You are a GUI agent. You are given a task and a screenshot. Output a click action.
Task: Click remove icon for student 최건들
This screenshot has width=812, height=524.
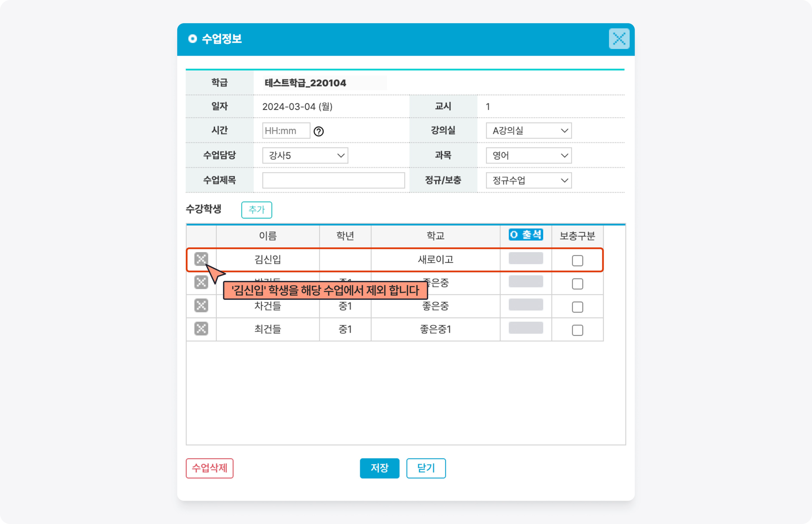201,329
